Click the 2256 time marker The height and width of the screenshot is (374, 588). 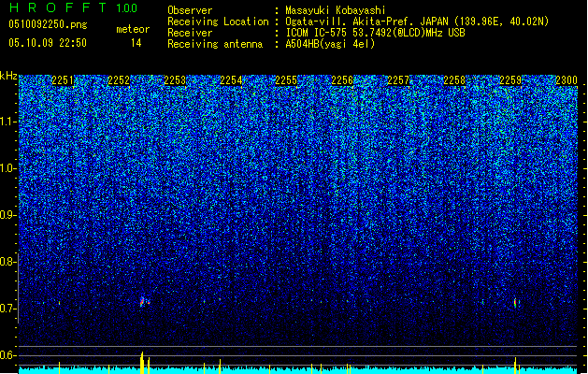342,80
